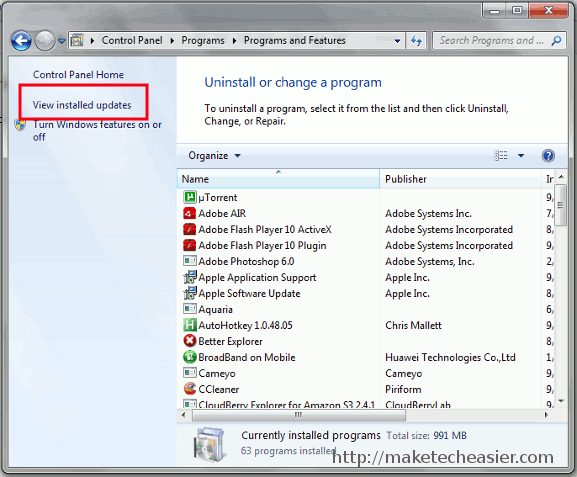Click the vertical scrollbar thumb
This screenshot has height=477, width=577.
tap(560, 205)
